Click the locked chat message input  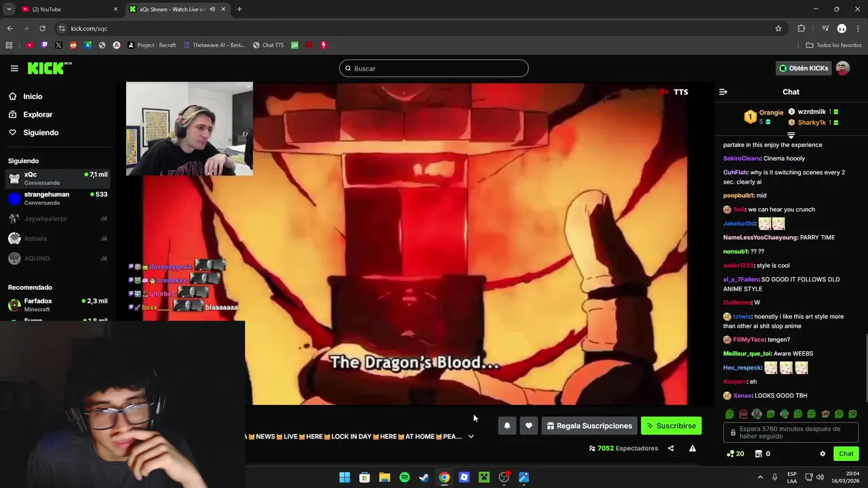coord(791,432)
